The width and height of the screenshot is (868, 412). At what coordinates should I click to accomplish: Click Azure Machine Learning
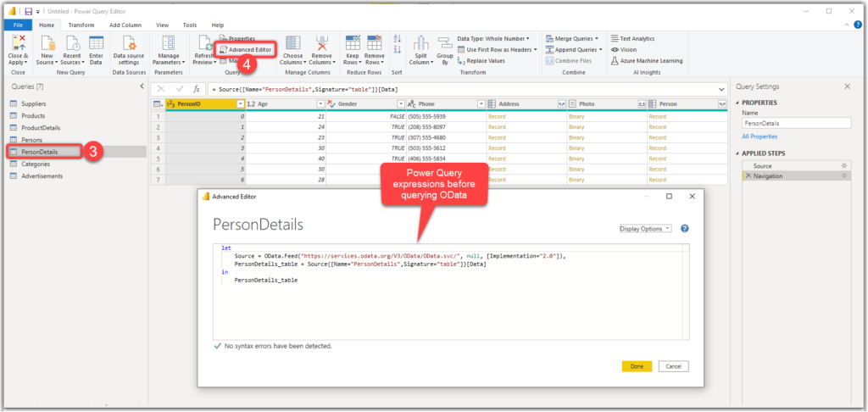click(x=647, y=60)
